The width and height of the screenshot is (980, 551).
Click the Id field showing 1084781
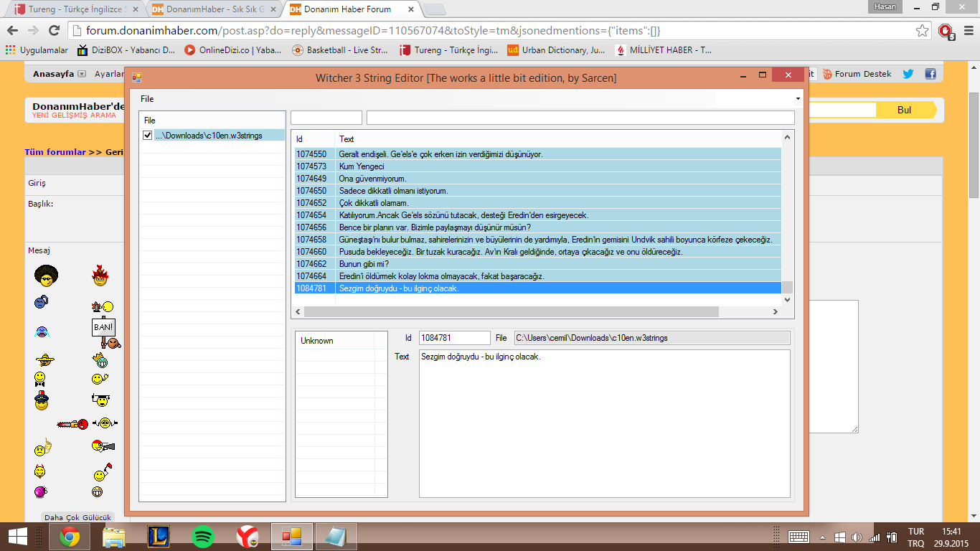(455, 338)
